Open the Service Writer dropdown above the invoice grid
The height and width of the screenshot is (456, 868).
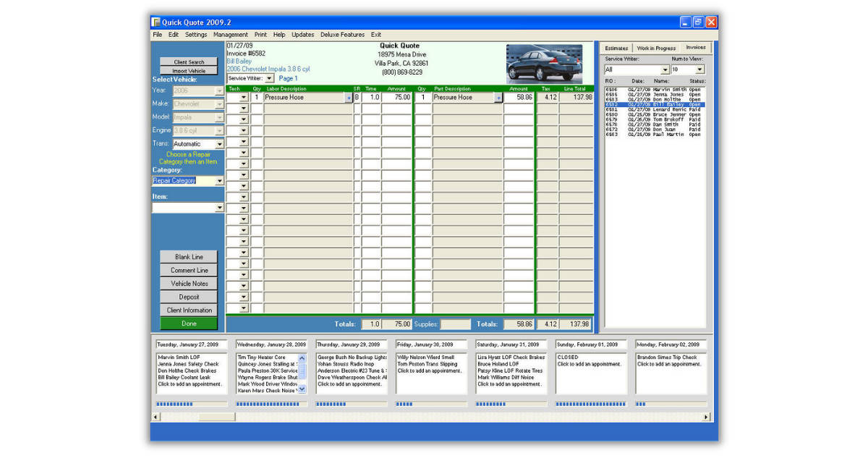click(271, 78)
